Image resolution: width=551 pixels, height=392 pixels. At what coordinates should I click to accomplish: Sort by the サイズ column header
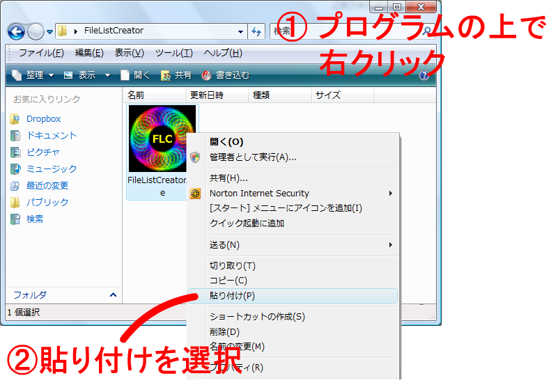[343, 95]
